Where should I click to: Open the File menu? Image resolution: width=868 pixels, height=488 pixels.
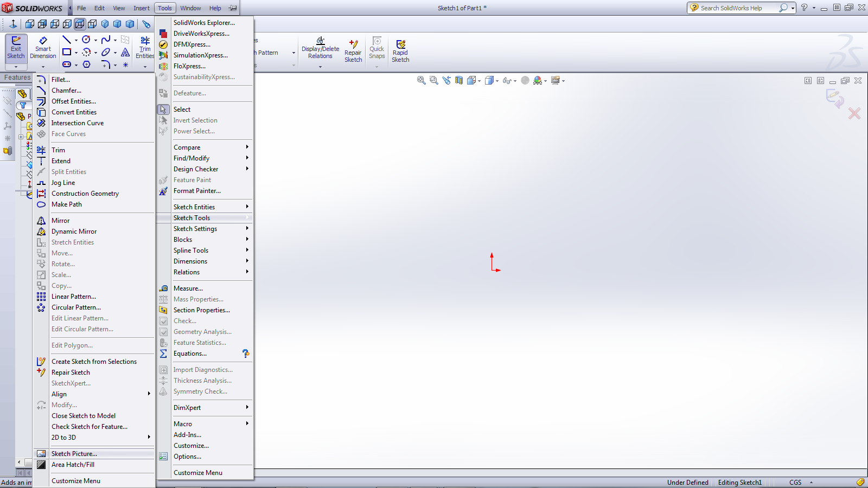[81, 8]
